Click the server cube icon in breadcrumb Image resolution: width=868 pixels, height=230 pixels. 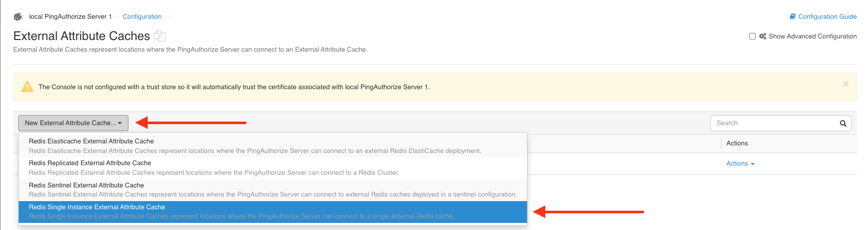tap(18, 17)
